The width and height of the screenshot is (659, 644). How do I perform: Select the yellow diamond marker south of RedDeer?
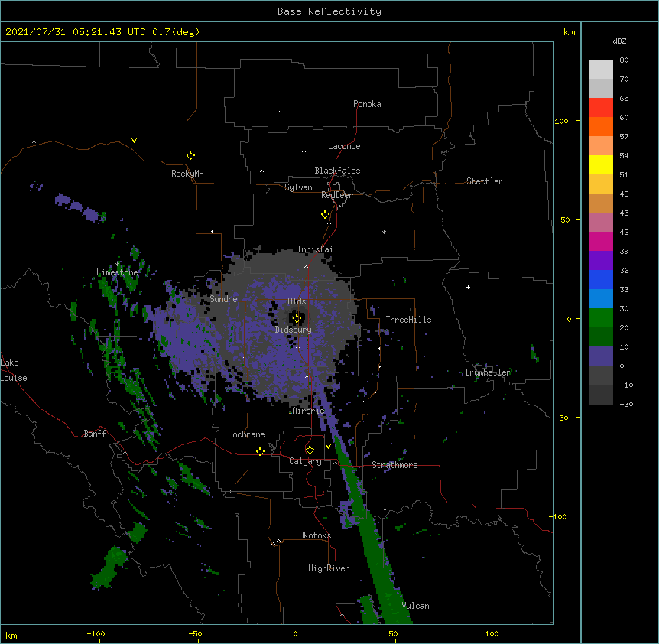coord(325,214)
